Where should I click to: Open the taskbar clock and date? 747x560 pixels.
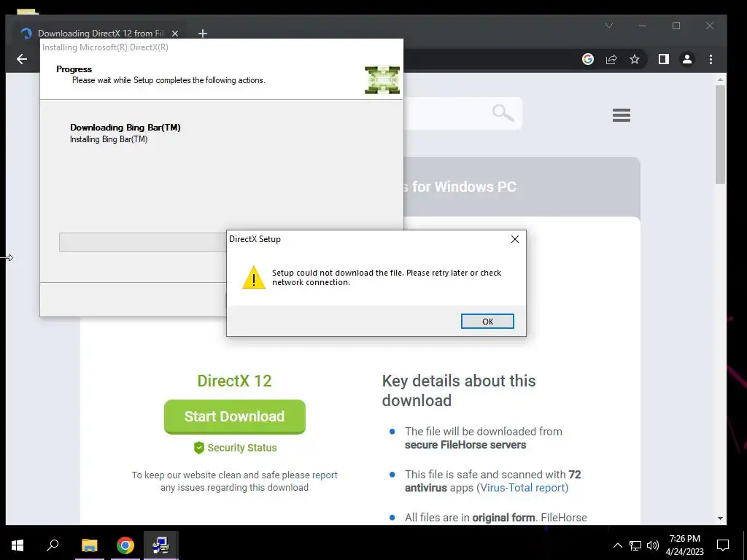click(684, 545)
